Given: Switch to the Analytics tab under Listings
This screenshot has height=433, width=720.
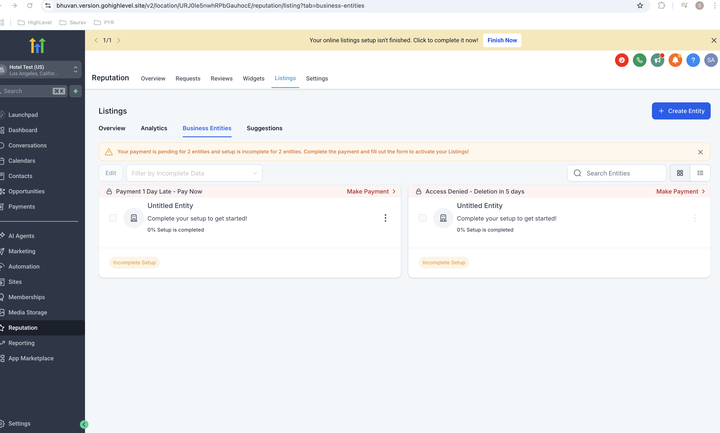Looking at the screenshot, I should tap(154, 128).
